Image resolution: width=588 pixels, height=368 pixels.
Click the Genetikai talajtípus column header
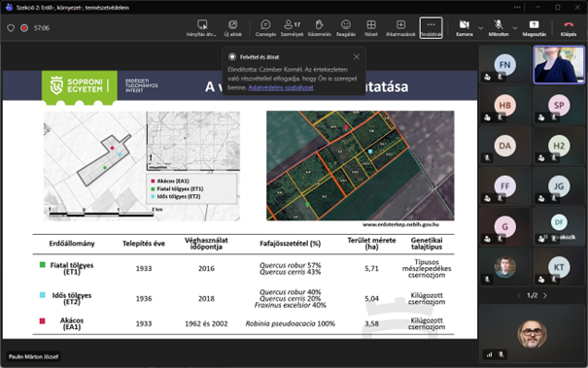[x=427, y=243]
